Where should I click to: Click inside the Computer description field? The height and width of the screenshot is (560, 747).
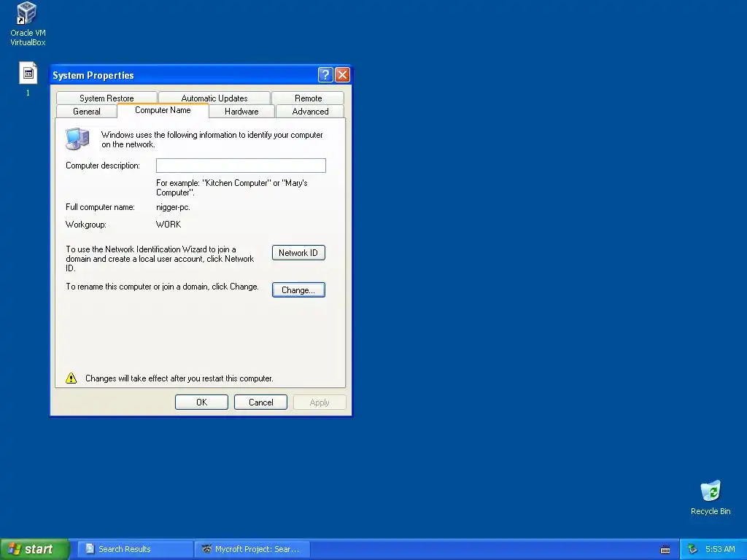point(241,166)
